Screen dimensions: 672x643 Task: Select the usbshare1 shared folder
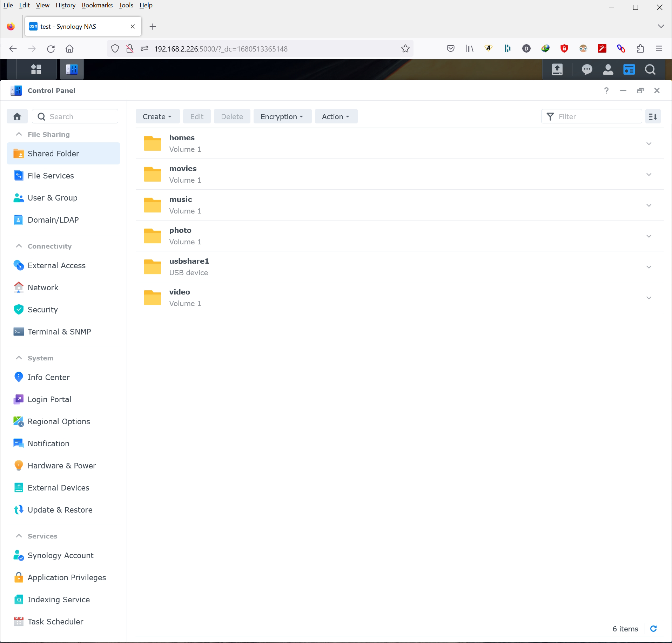tap(189, 266)
